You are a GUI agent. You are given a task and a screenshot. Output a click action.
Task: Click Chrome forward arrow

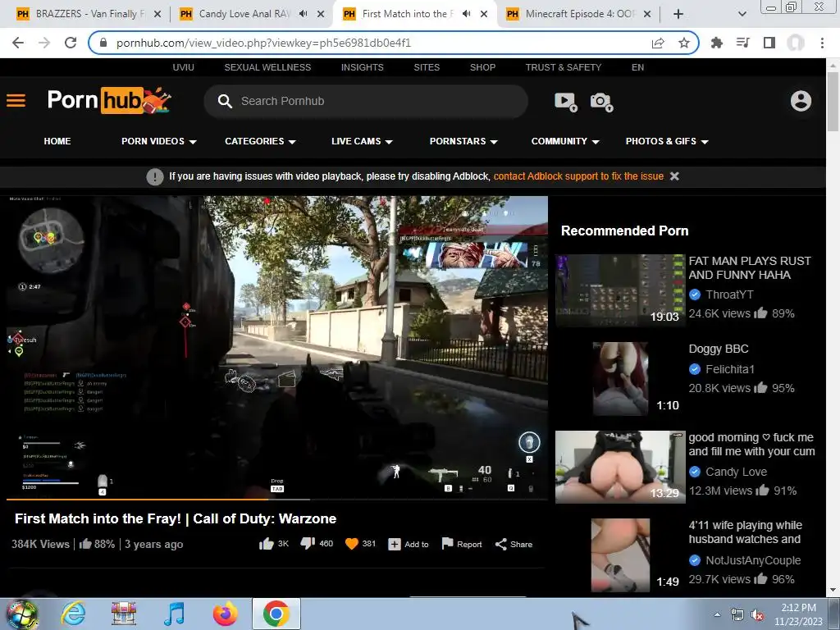pyautogui.click(x=44, y=43)
